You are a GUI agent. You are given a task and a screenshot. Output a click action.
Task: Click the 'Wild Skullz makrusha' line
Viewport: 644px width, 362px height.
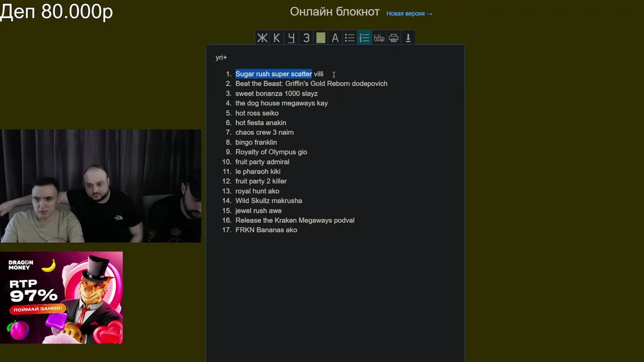pos(269,201)
